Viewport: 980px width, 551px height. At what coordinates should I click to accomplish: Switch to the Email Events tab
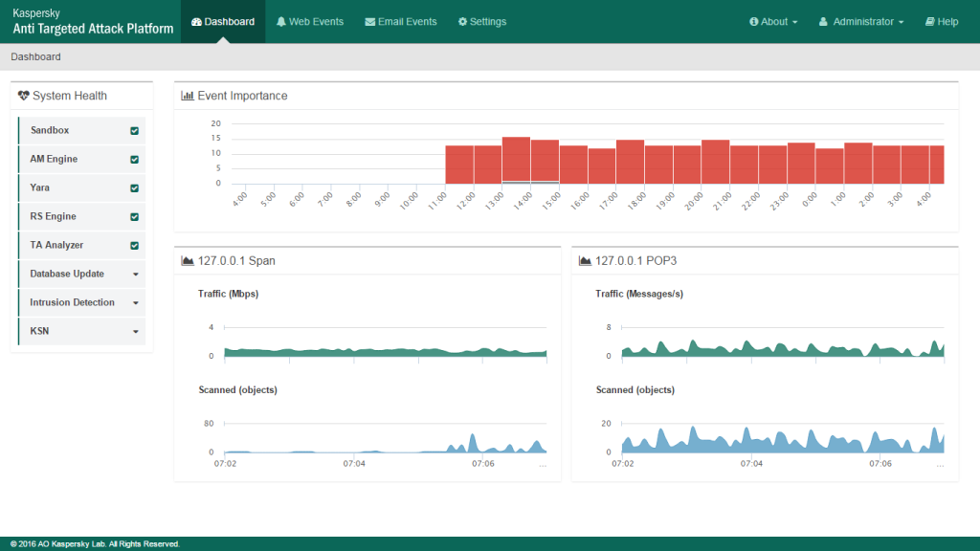[401, 22]
